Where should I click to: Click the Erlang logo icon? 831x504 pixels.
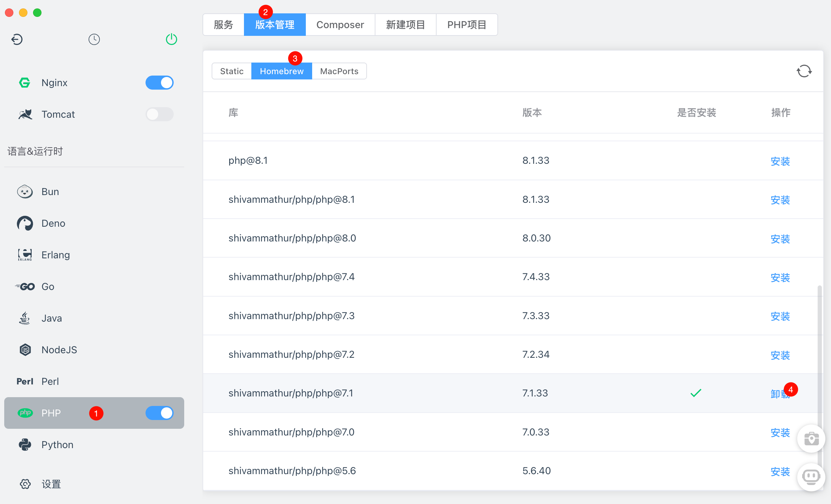[25, 255]
